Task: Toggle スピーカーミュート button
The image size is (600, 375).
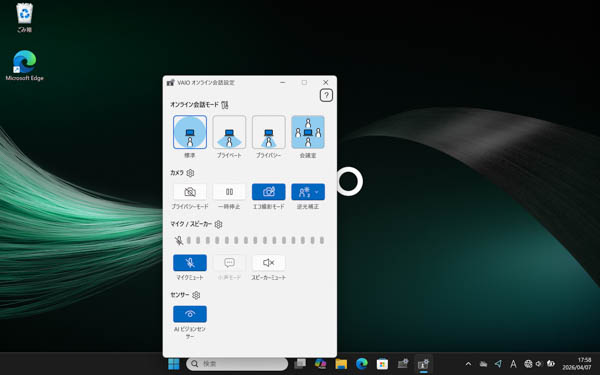Action: (269, 262)
